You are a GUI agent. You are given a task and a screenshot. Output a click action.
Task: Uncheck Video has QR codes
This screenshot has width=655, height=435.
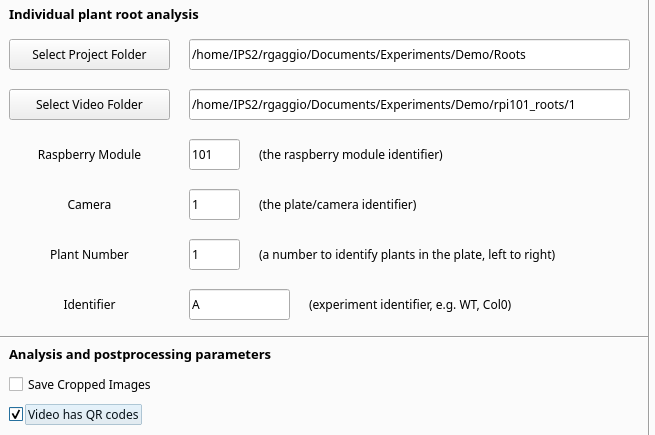[16, 414]
